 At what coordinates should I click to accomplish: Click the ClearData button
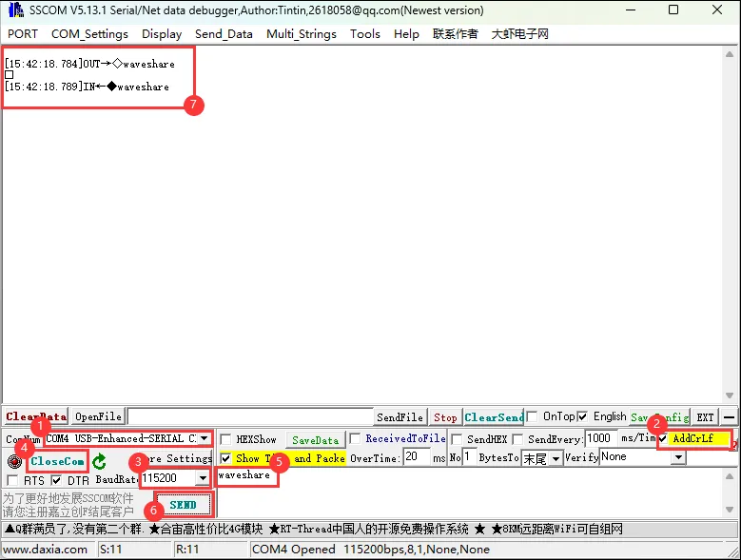[36, 417]
